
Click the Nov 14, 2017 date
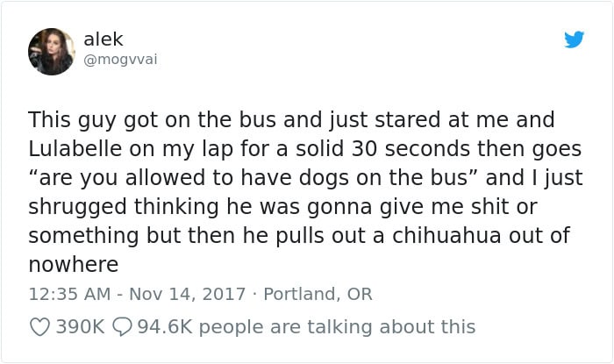(x=178, y=295)
